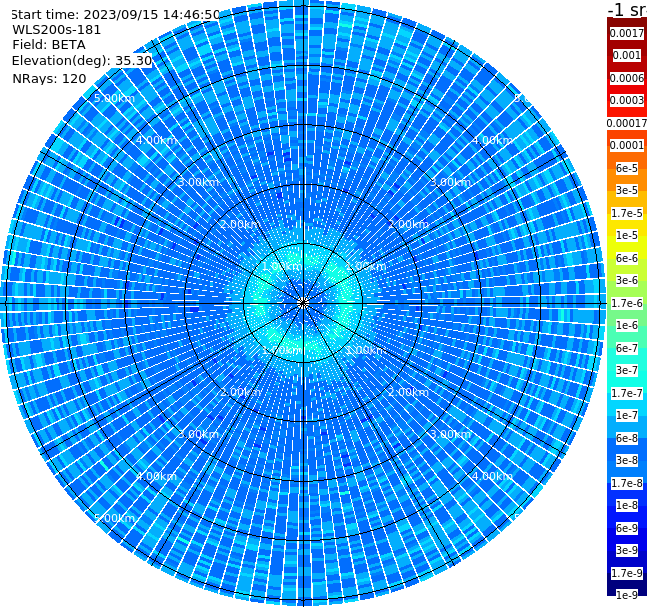Select the 1e-9 label at colorbar bottom

tap(627, 595)
